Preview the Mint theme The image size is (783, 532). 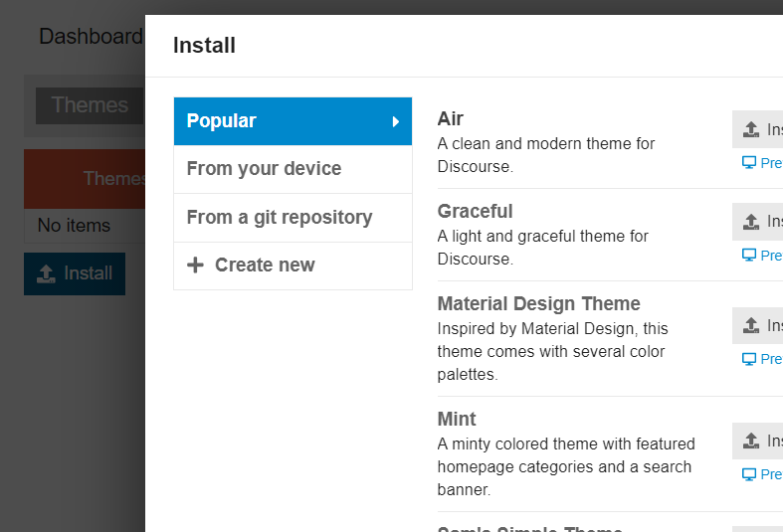762,474
